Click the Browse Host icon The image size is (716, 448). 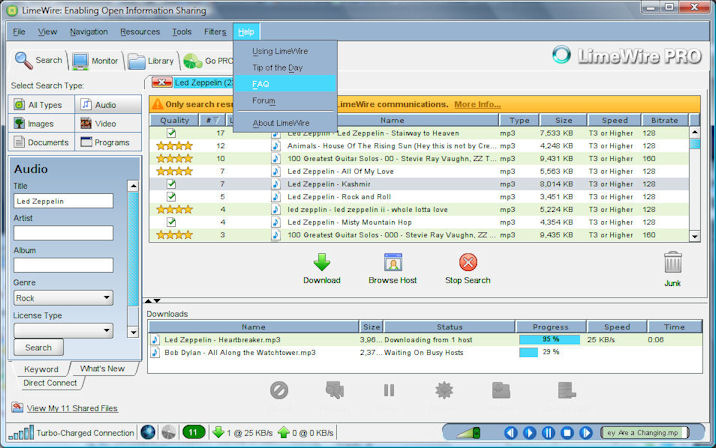coord(392,263)
